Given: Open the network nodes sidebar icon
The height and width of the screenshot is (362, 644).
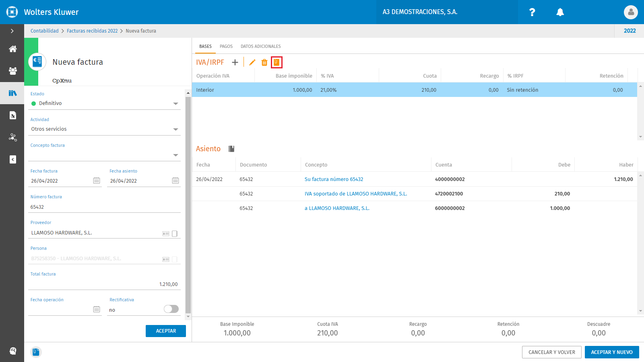Looking at the screenshot, I should pyautogui.click(x=12, y=138).
